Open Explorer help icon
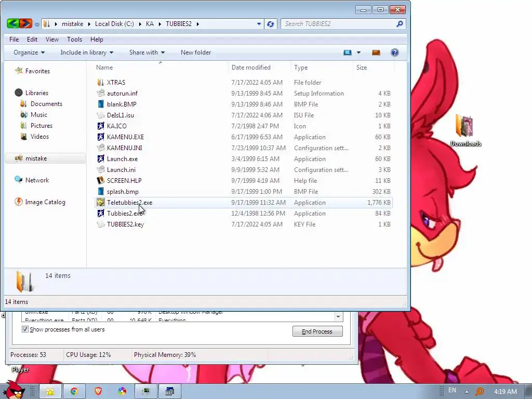This screenshot has height=399, width=532. (x=395, y=52)
